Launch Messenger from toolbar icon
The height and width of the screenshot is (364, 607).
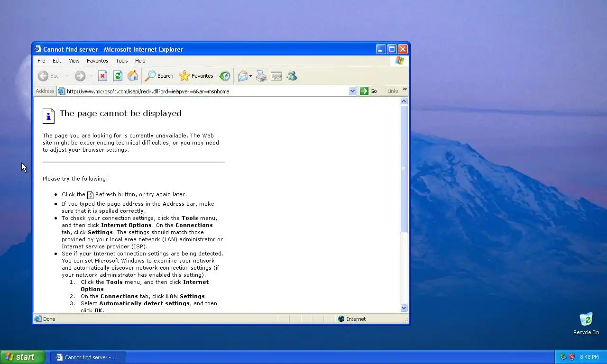(292, 76)
